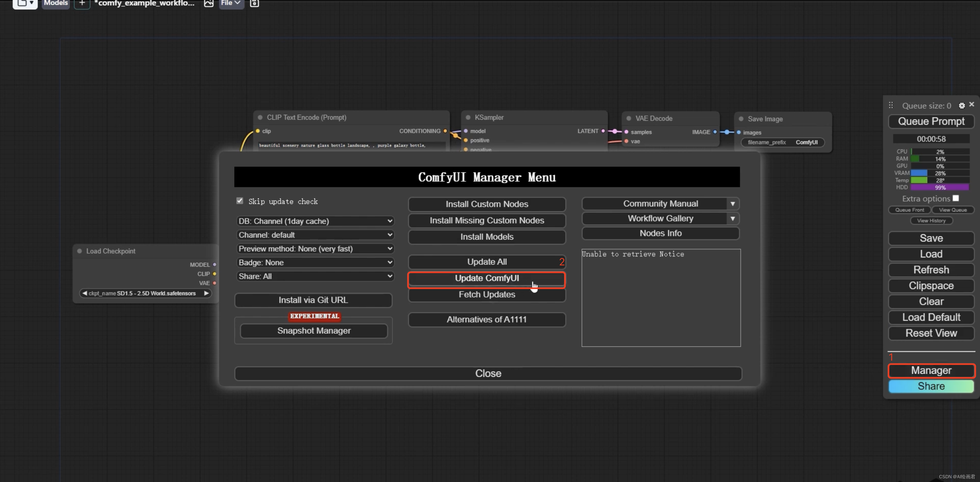This screenshot has height=482, width=980.
Task: Click the Clear button
Action: point(931,301)
